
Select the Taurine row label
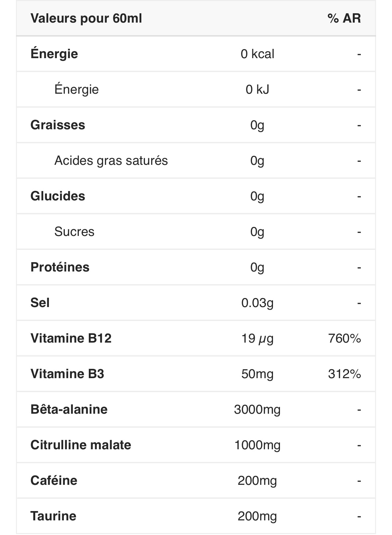[54, 516]
